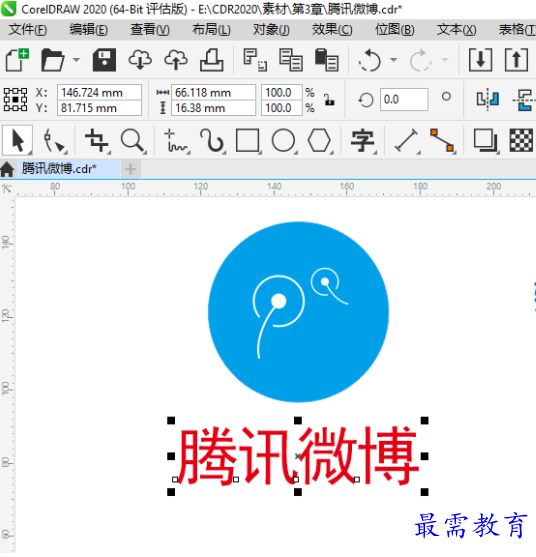Save the document with the floppy icon
The width and height of the screenshot is (536, 557).
pos(104,60)
